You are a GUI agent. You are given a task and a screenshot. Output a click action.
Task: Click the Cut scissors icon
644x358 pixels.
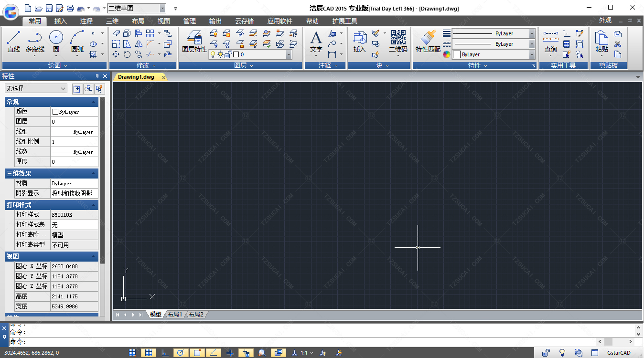pos(618,44)
